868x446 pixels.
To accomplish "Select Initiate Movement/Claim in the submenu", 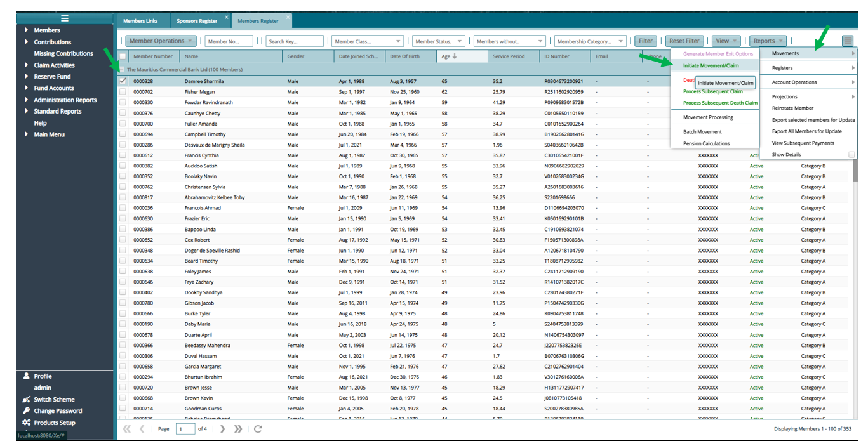I will [711, 66].
